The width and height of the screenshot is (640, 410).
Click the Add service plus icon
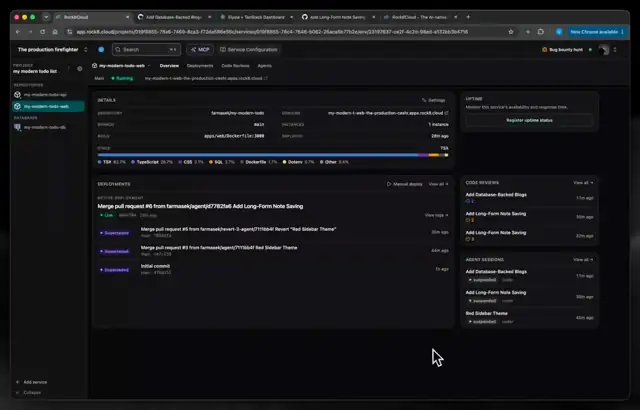(18, 382)
